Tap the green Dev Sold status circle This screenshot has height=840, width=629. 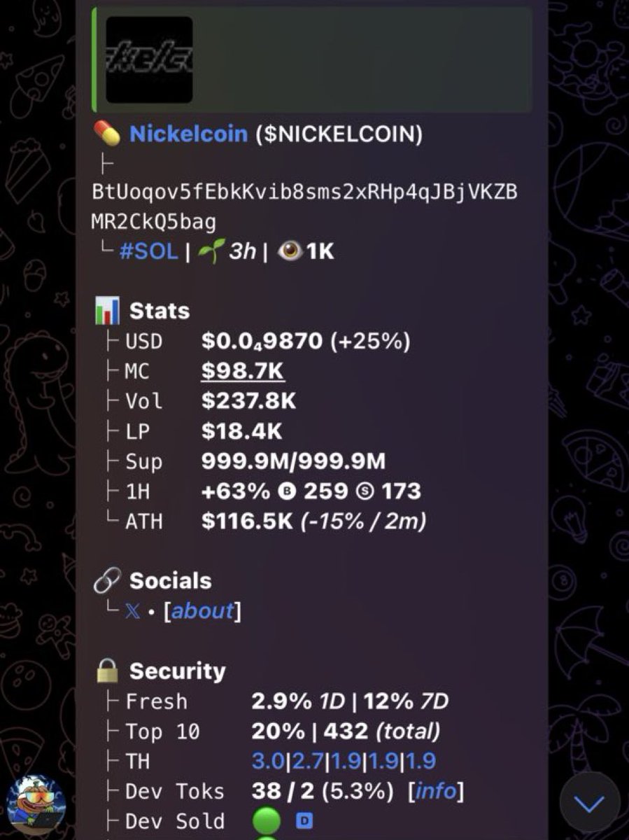tap(266, 820)
